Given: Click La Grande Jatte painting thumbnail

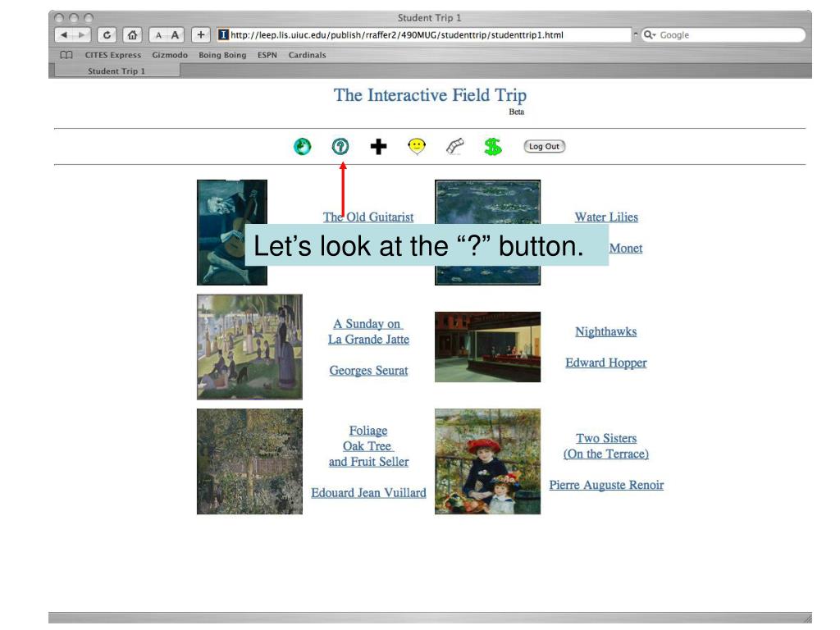Looking at the screenshot, I should tap(249, 347).
